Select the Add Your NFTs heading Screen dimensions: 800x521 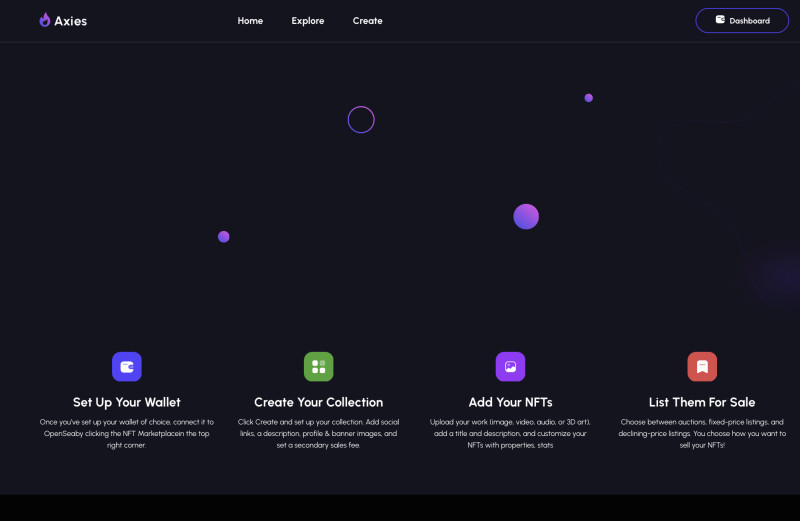pos(510,402)
